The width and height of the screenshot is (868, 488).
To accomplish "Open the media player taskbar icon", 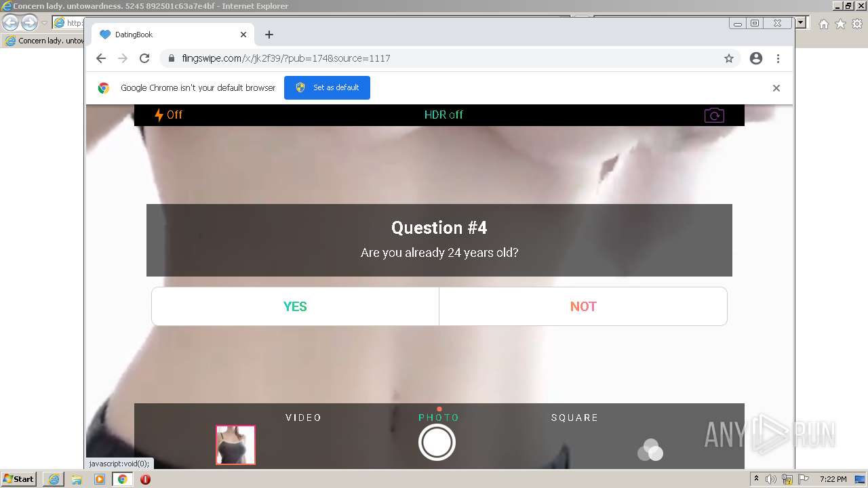I will pyautogui.click(x=100, y=479).
